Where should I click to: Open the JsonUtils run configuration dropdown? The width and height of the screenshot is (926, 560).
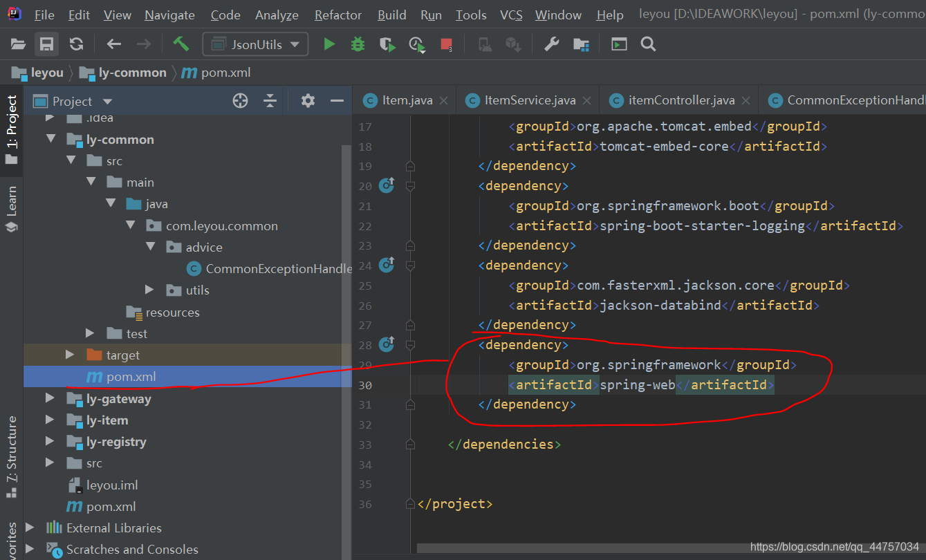point(255,44)
